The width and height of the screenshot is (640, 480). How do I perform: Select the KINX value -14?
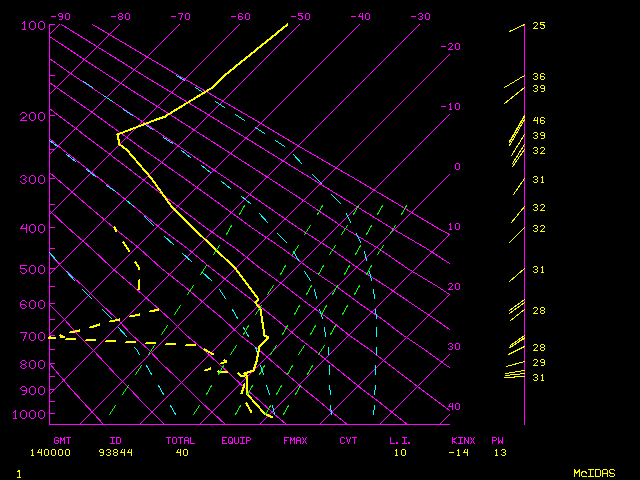460,452
